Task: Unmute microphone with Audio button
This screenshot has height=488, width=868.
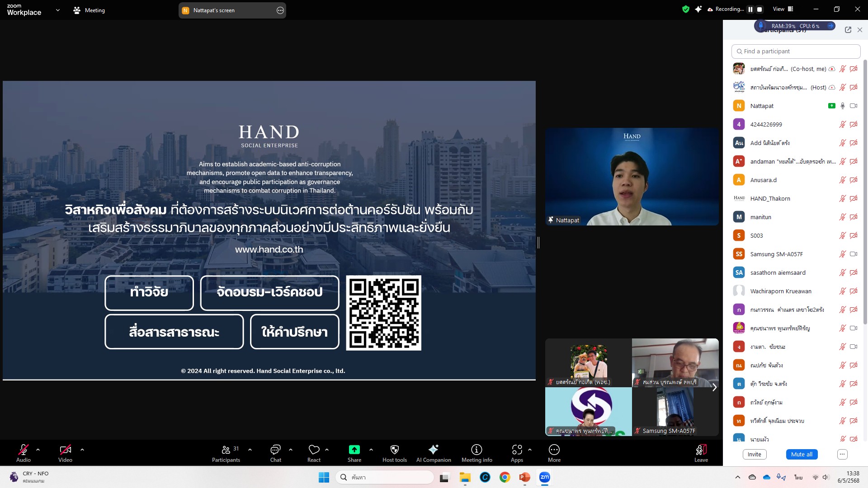Action: (x=24, y=453)
